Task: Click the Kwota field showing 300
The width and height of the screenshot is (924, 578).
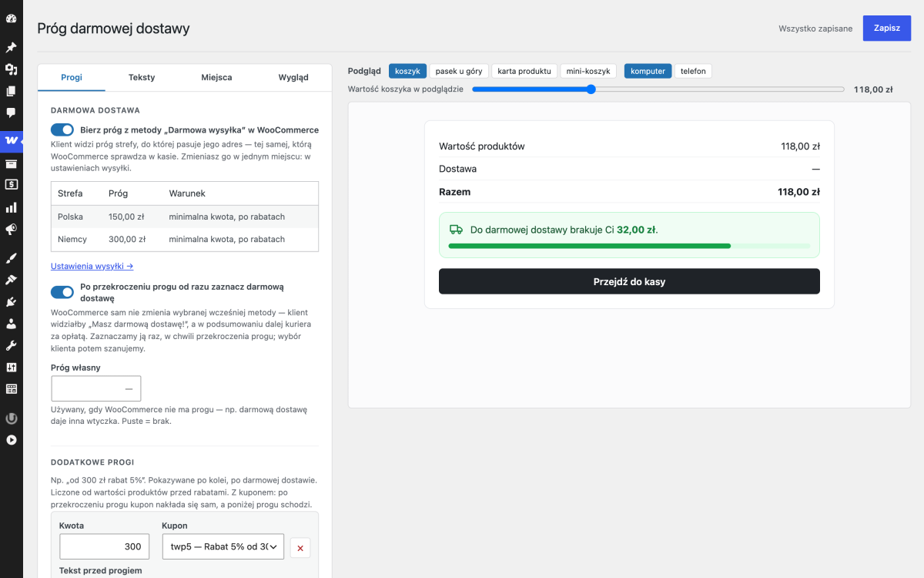Action: 105,546
